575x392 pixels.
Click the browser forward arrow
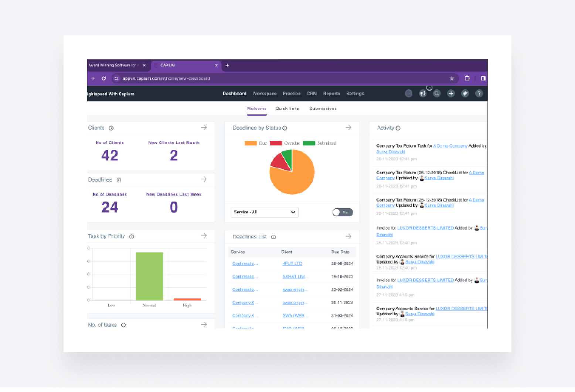93,78
